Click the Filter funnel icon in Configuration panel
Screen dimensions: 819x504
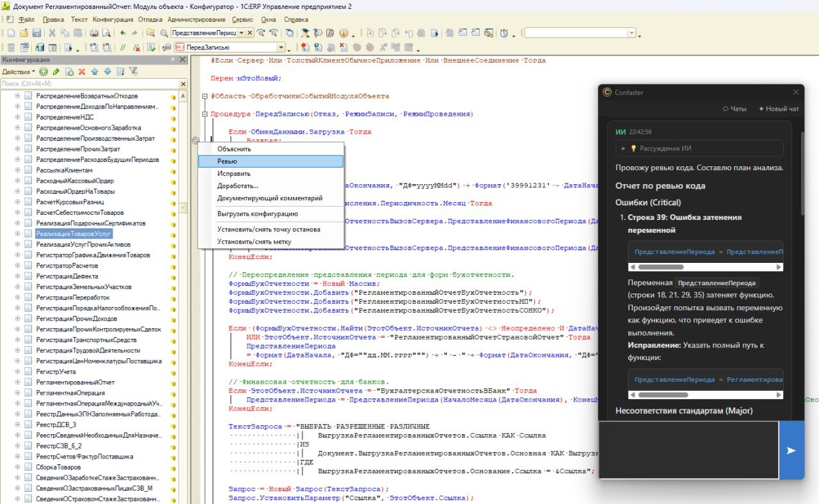point(133,72)
